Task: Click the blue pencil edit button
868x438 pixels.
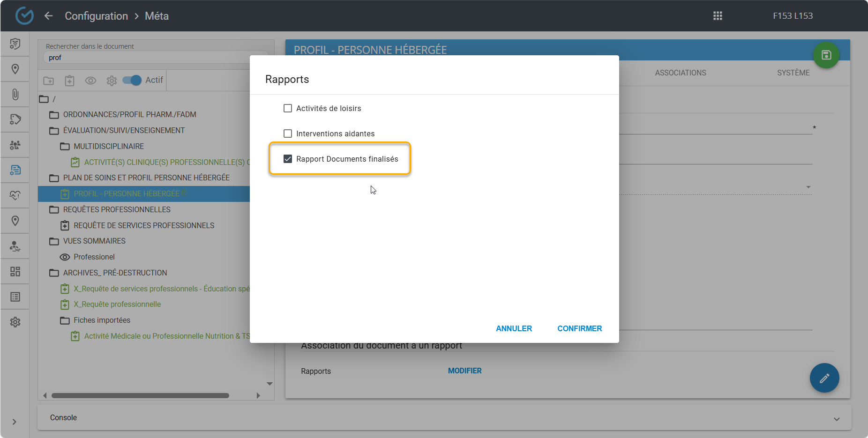Action: (x=824, y=378)
